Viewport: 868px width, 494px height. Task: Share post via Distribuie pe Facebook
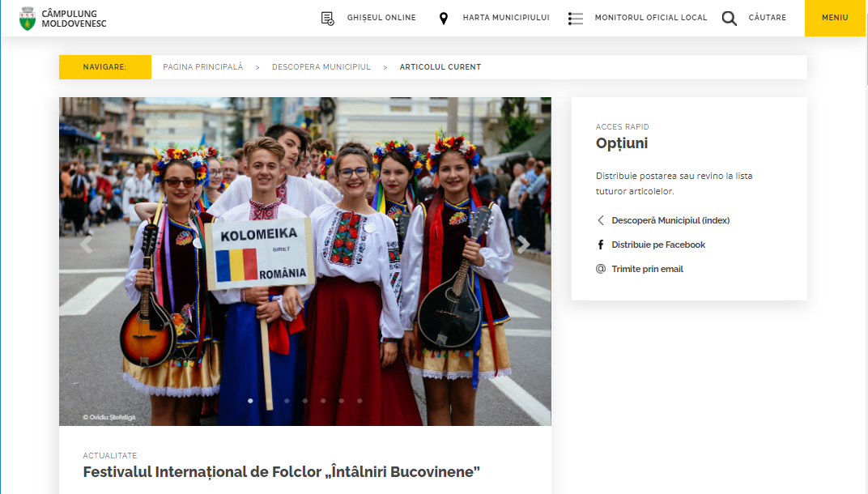pos(658,245)
